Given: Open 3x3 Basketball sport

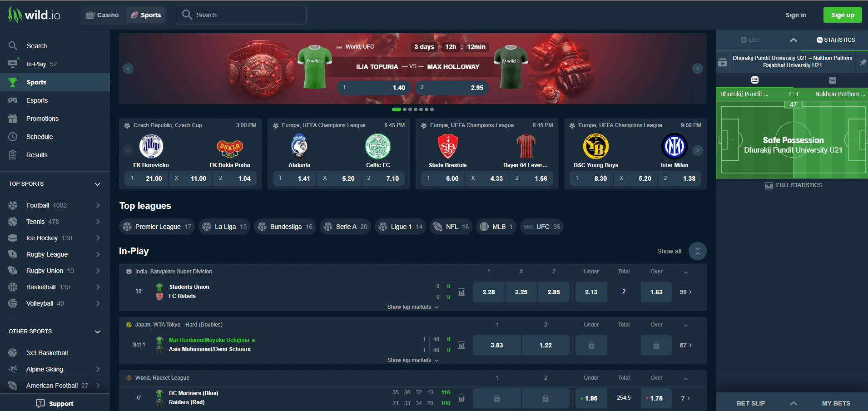Looking at the screenshot, I should (55, 353).
